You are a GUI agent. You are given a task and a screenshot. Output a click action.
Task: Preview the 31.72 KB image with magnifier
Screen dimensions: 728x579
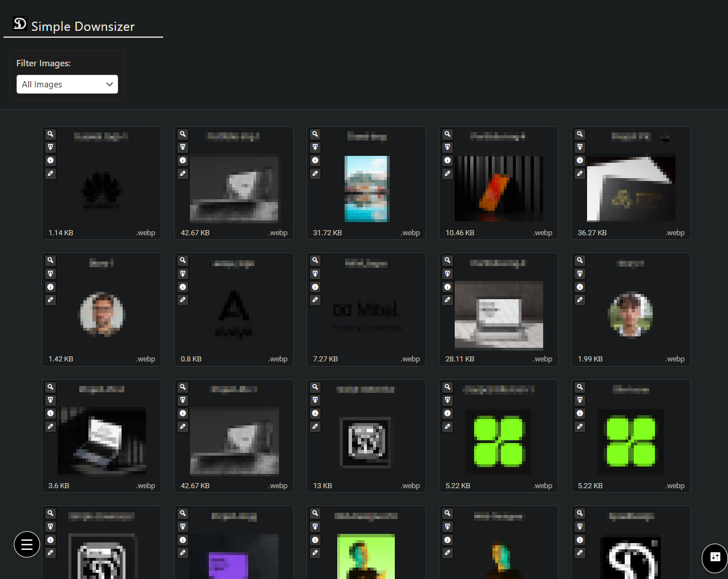pos(316,134)
